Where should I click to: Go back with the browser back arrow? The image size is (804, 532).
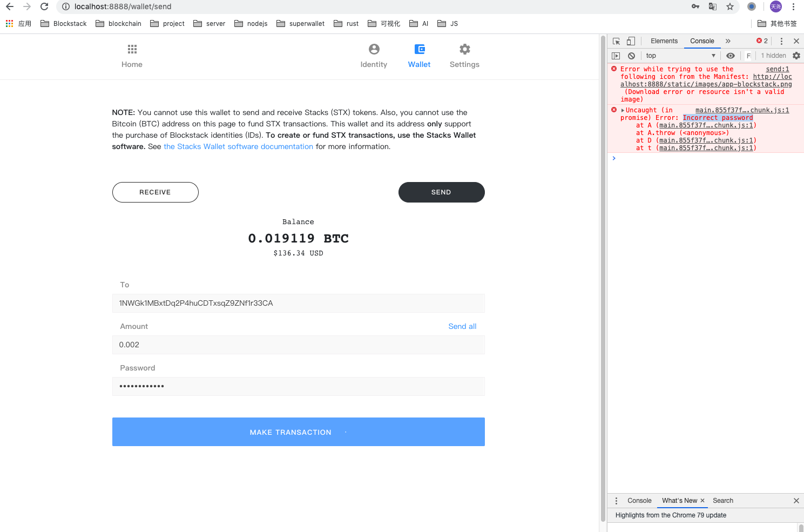(10, 6)
